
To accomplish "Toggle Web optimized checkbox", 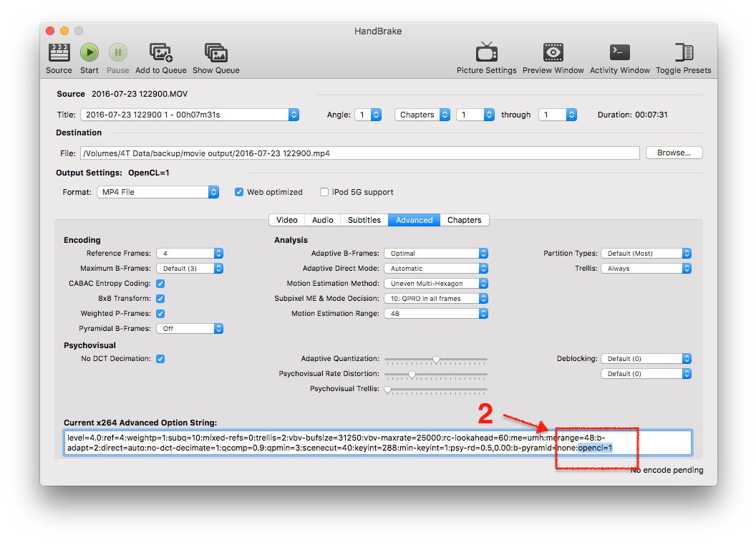I will point(238,192).
